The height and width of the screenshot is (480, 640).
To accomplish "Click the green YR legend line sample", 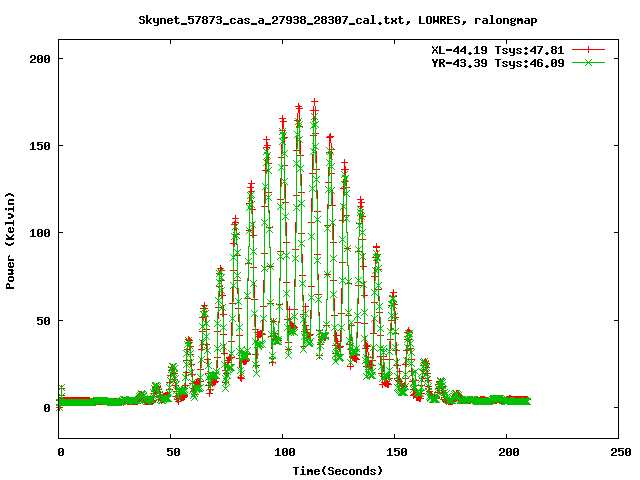I will pos(588,62).
